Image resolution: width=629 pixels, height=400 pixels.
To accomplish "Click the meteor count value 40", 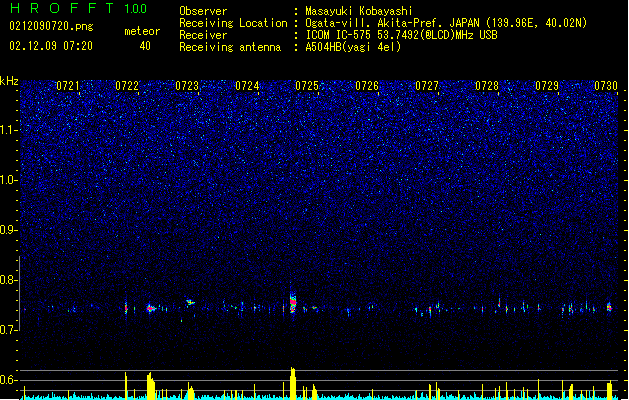I will [x=145, y=46].
